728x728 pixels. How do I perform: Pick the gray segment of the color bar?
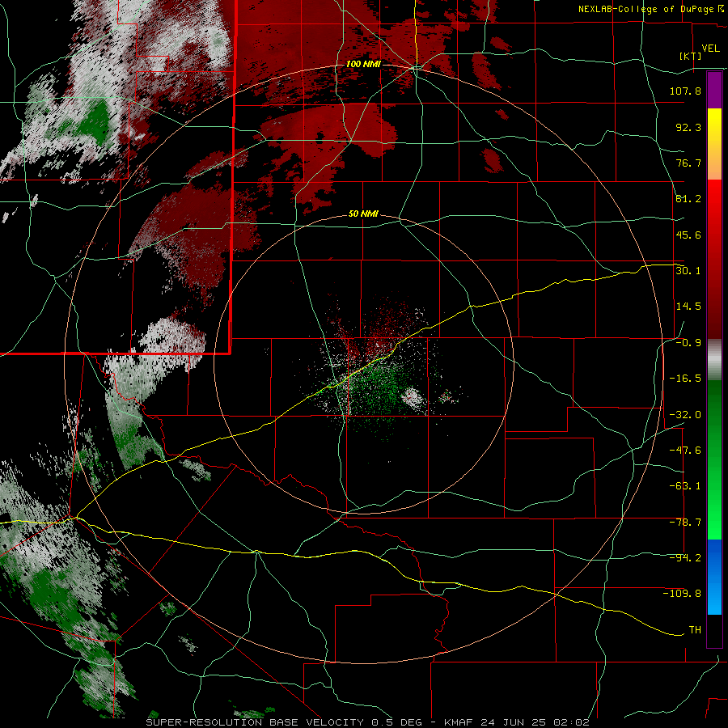click(714, 360)
